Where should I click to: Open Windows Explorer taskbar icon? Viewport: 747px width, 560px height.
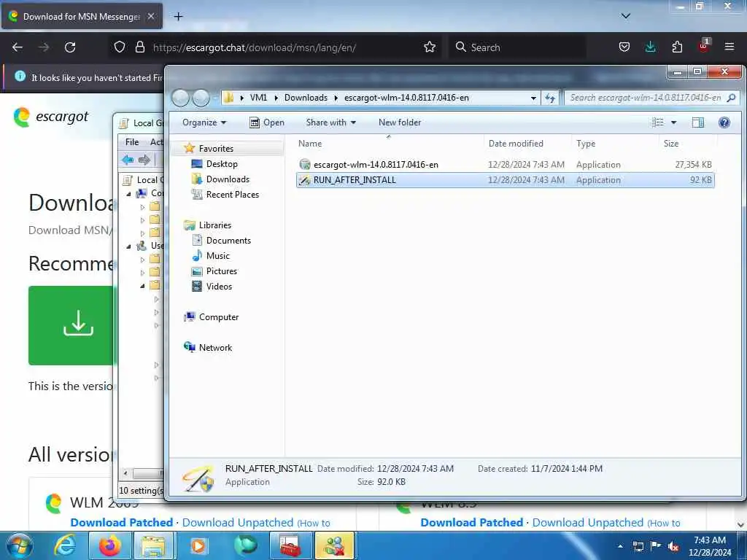[153, 545]
